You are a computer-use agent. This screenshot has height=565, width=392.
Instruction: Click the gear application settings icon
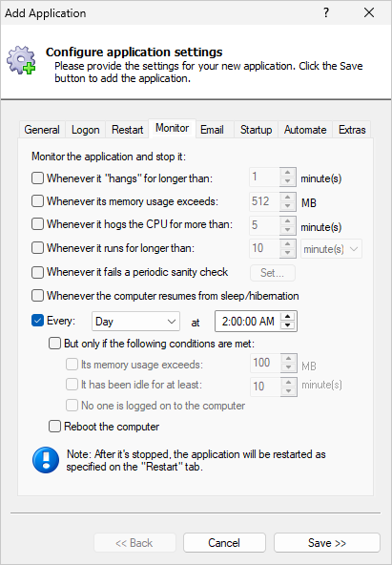pos(21,60)
